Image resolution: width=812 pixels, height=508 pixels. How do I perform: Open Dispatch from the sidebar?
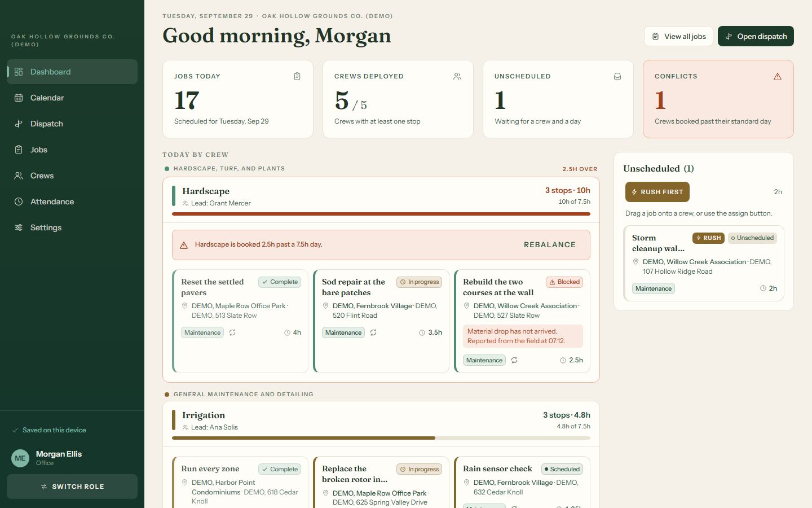(x=72, y=124)
